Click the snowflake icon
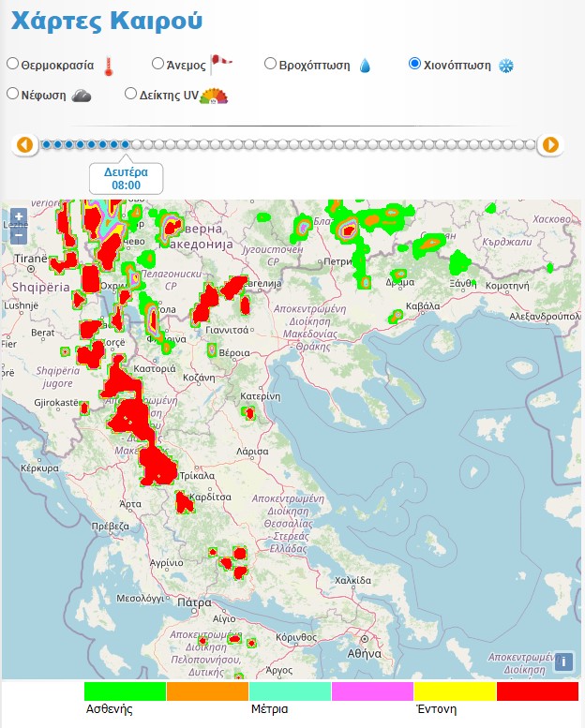 coord(506,66)
